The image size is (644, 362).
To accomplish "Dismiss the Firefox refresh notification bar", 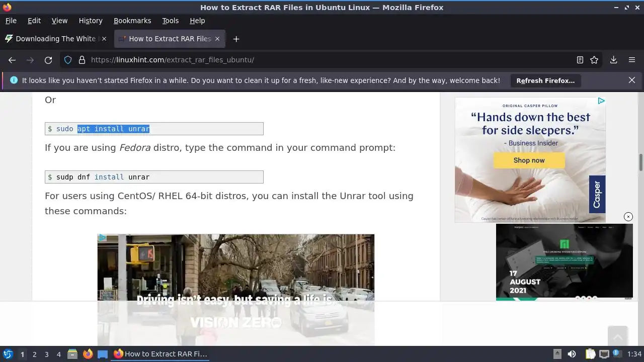I will point(632,80).
